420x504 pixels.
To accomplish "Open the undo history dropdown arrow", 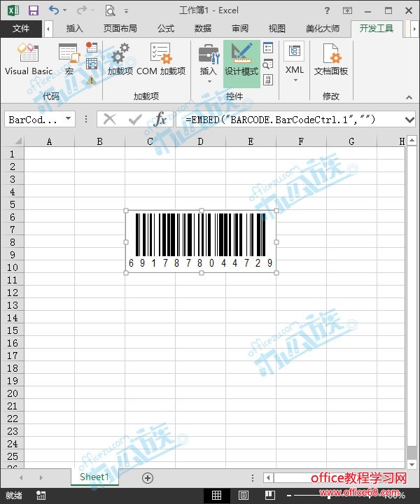I will tap(64, 10).
